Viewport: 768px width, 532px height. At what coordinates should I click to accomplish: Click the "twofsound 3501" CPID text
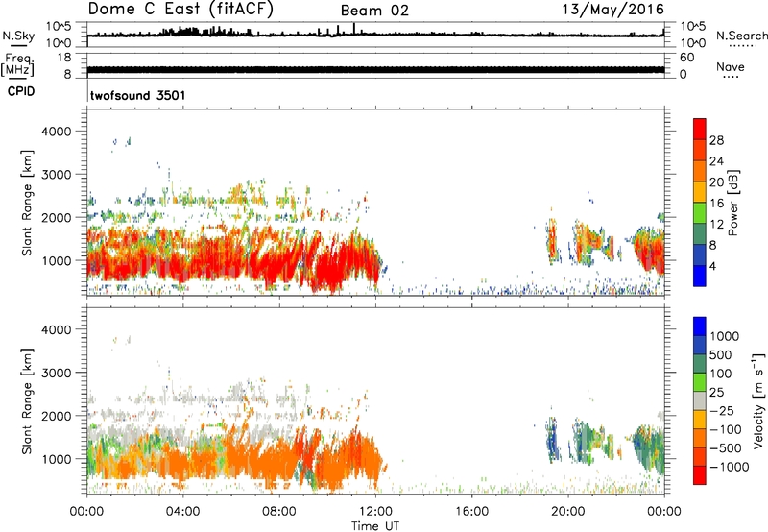(137, 95)
